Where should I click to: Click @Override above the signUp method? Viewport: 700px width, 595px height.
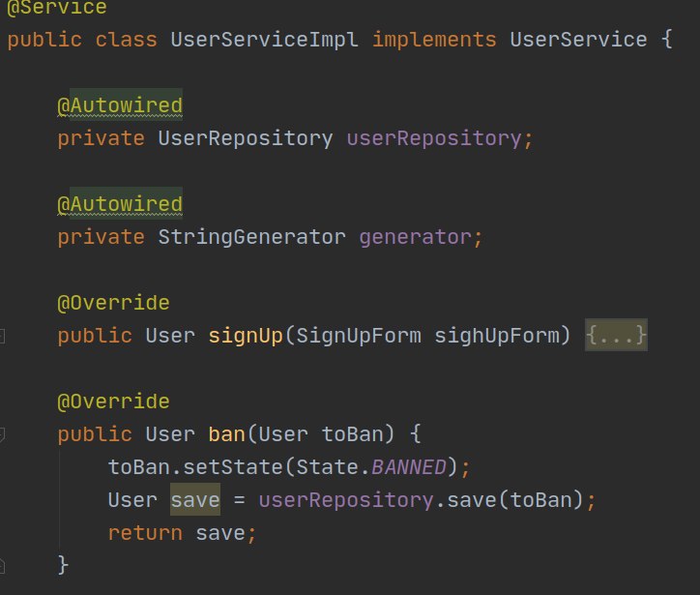pos(113,303)
